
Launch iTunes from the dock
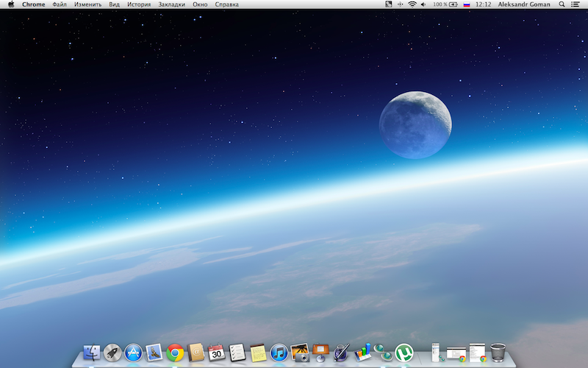tap(279, 353)
